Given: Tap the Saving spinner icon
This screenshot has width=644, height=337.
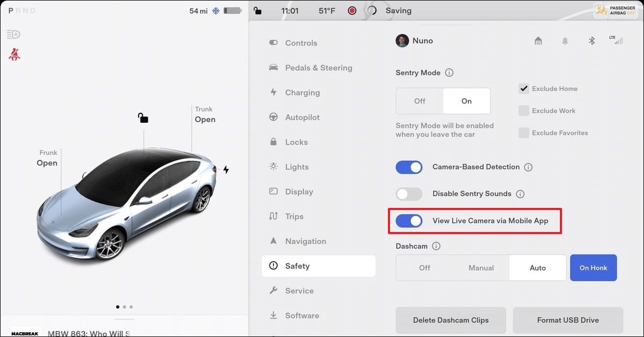Looking at the screenshot, I should pyautogui.click(x=372, y=11).
